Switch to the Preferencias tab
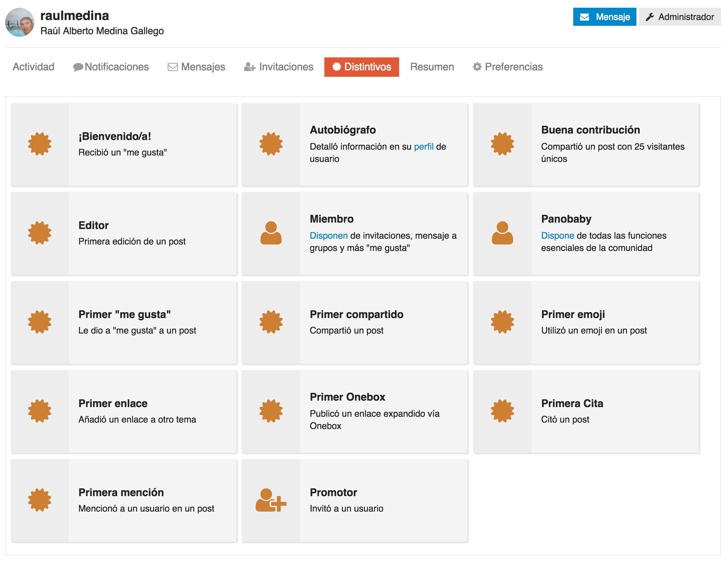 (508, 67)
